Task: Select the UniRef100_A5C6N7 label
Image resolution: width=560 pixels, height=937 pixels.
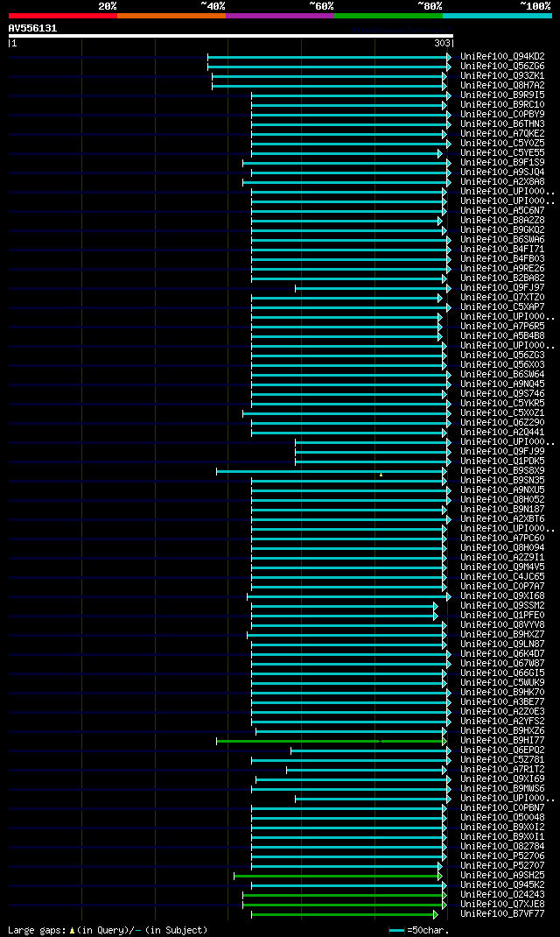Action: click(502, 211)
